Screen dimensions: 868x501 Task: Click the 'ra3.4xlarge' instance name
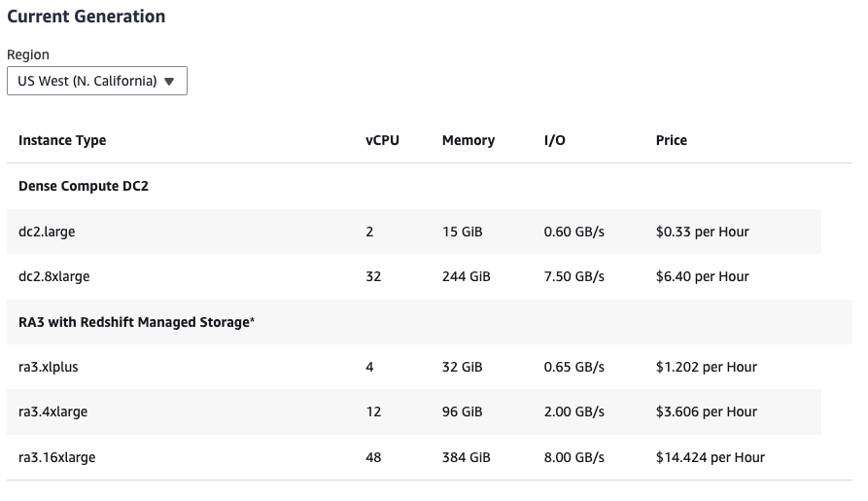(x=53, y=412)
